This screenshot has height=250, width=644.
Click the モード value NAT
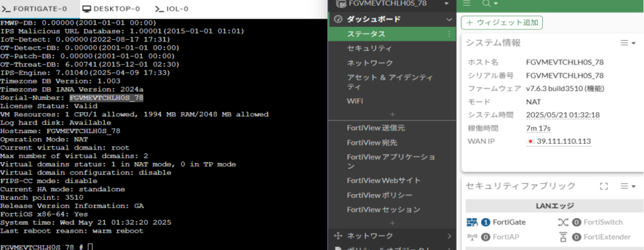pos(533,102)
